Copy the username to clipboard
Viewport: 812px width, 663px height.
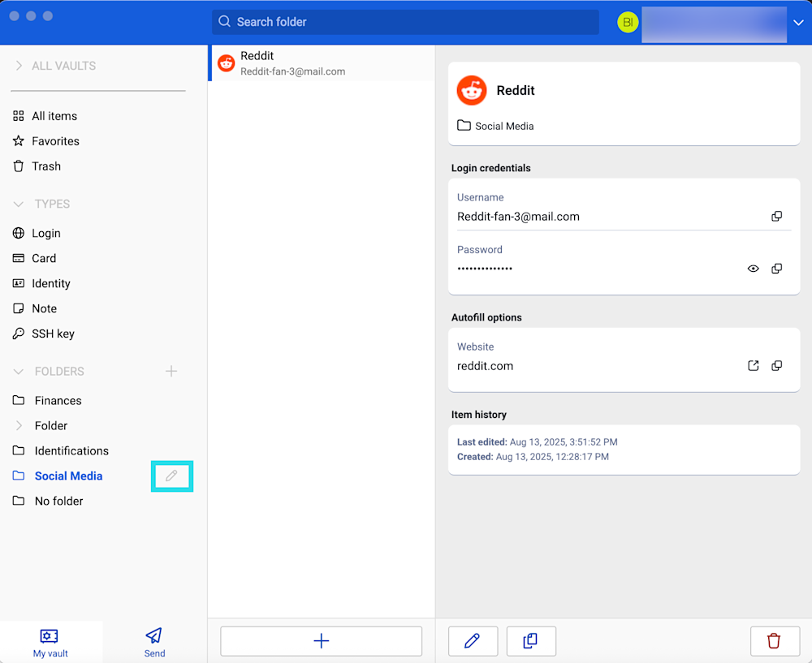(x=776, y=217)
